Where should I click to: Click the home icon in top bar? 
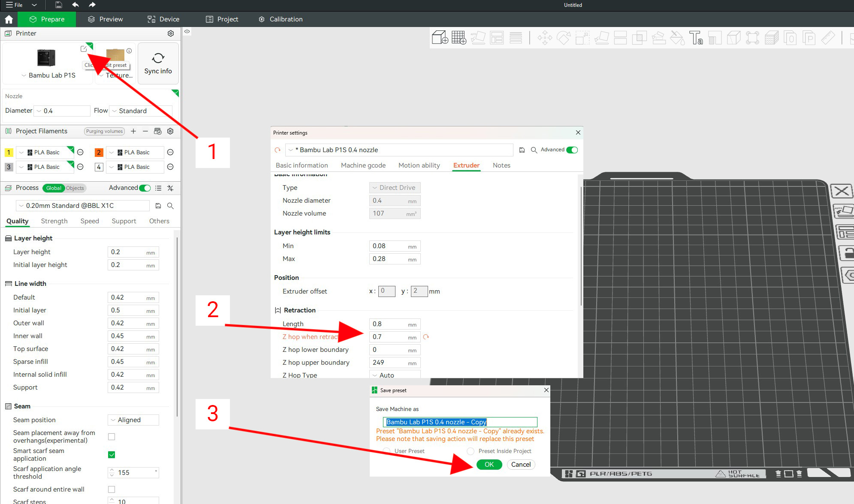[x=9, y=19]
